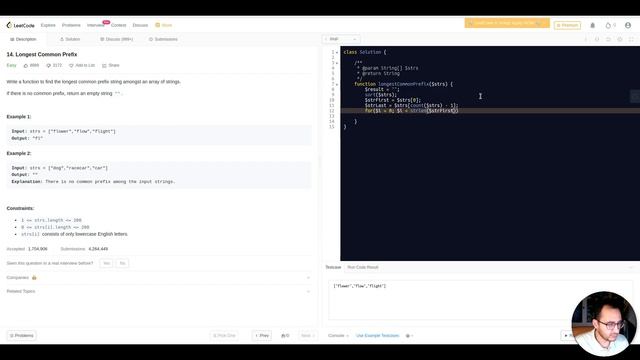Open the editor settings gear

[x=620, y=39]
